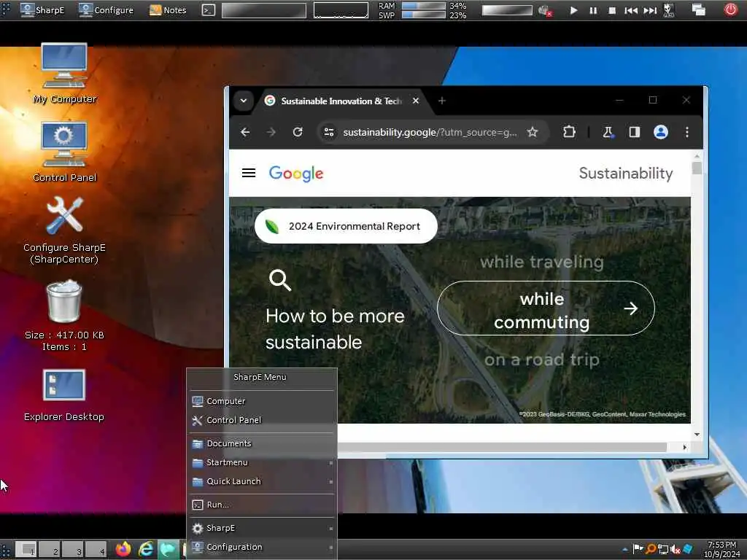Click the muted speaker icon in the top bar

click(544, 10)
